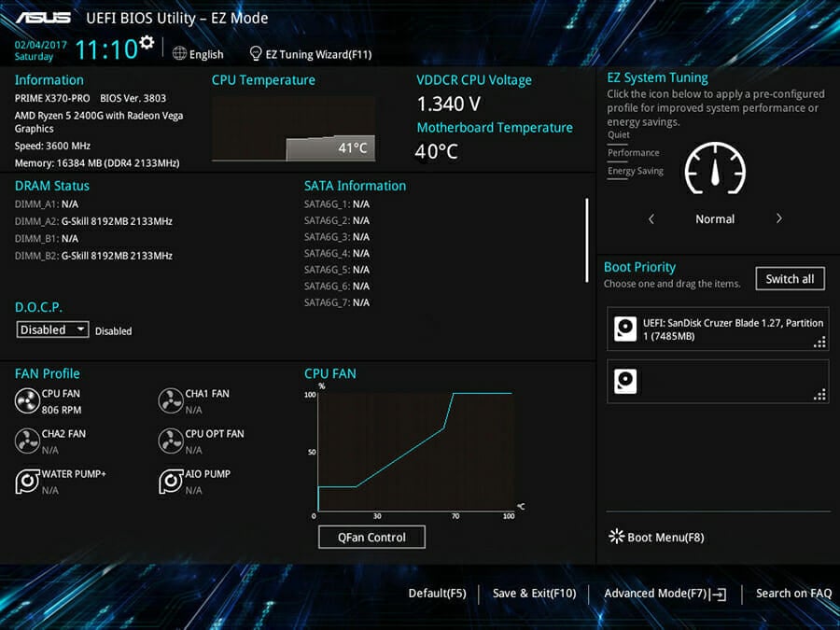The height and width of the screenshot is (630, 840).
Task: Click the right chevron beside Normal
Action: tap(779, 218)
